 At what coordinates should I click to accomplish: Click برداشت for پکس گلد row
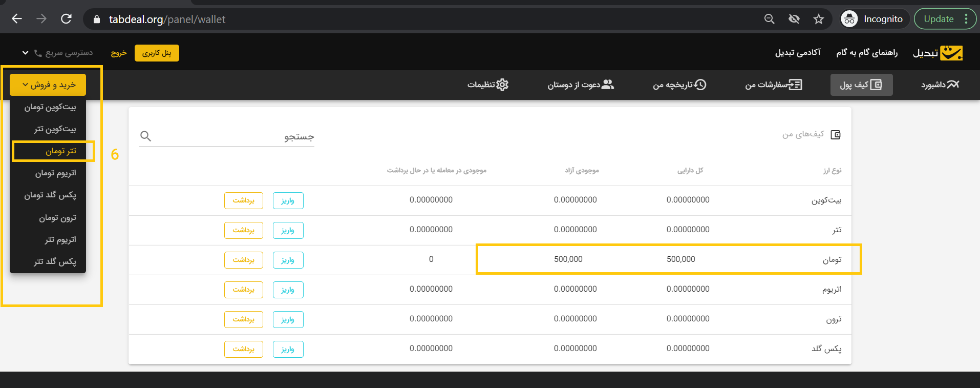coord(244,349)
